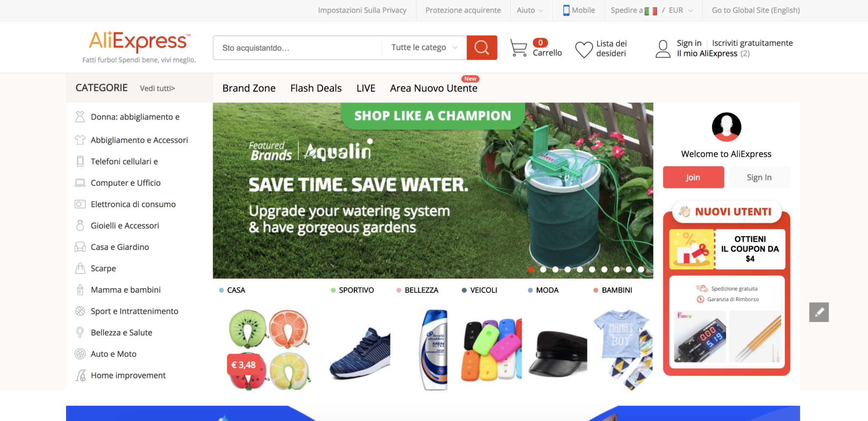
Task: Open the Spedire a / EUR dropdown
Action: tap(652, 10)
